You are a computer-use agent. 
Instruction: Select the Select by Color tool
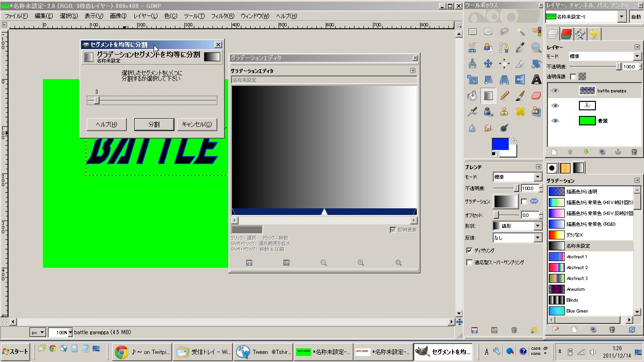tap(537, 32)
